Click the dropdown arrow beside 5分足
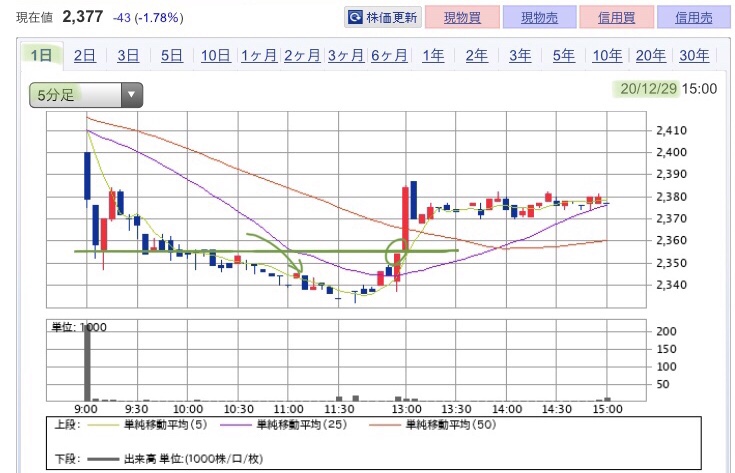Viewport: 735px width, 473px height. click(132, 95)
